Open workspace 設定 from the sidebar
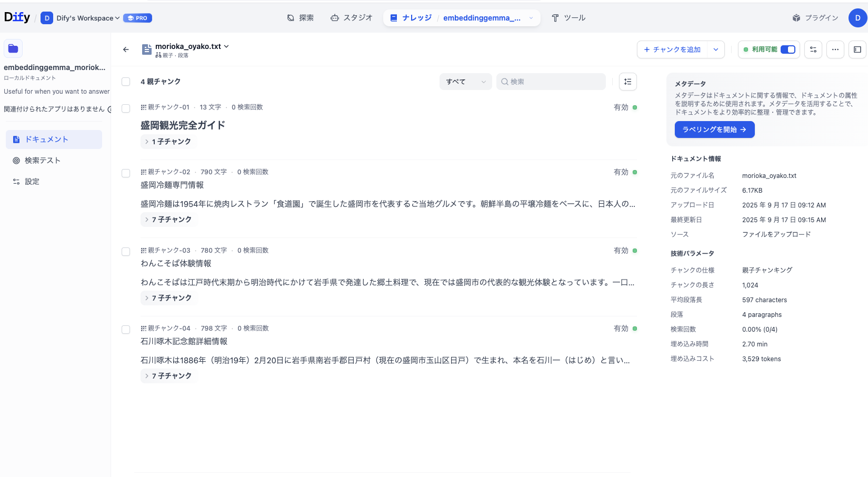The height and width of the screenshot is (477, 868). (32, 181)
